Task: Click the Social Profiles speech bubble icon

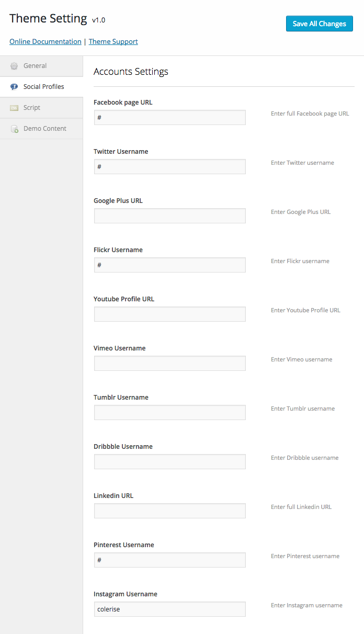Action: coord(14,87)
